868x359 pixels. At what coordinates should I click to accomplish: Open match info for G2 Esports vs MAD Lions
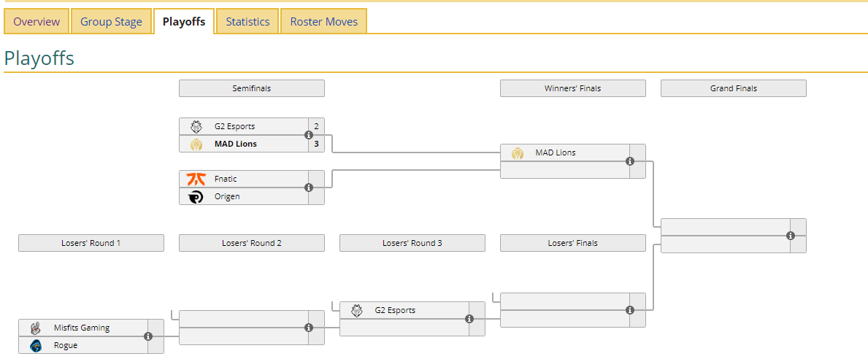[309, 135]
